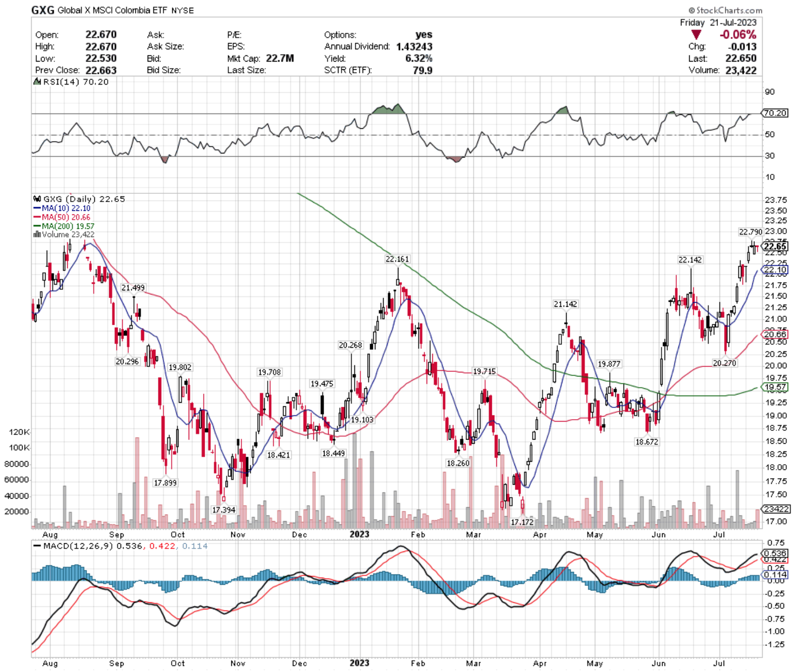This screenshot has height=672, width=801.
Task: Click the 22.790 price high label
Action: 750,232
